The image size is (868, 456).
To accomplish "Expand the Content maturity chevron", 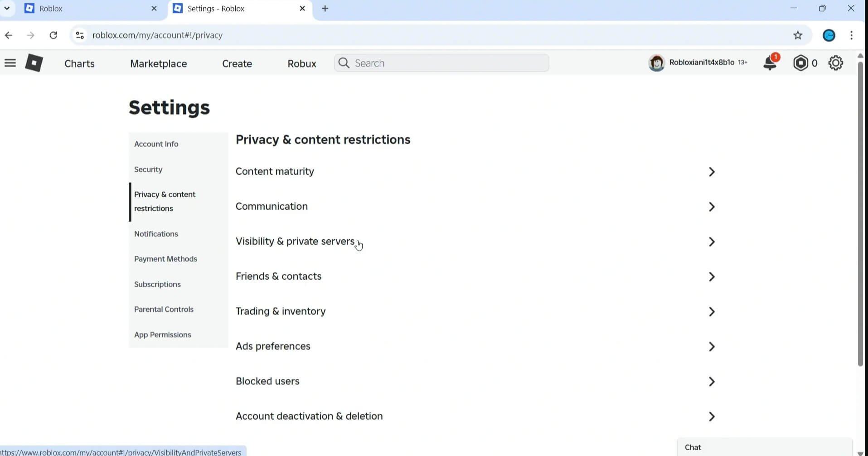I will (x=712, y=172).
